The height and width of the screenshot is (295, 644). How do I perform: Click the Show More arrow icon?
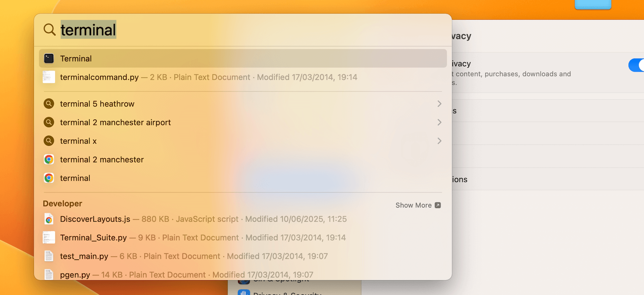(438, 205)
